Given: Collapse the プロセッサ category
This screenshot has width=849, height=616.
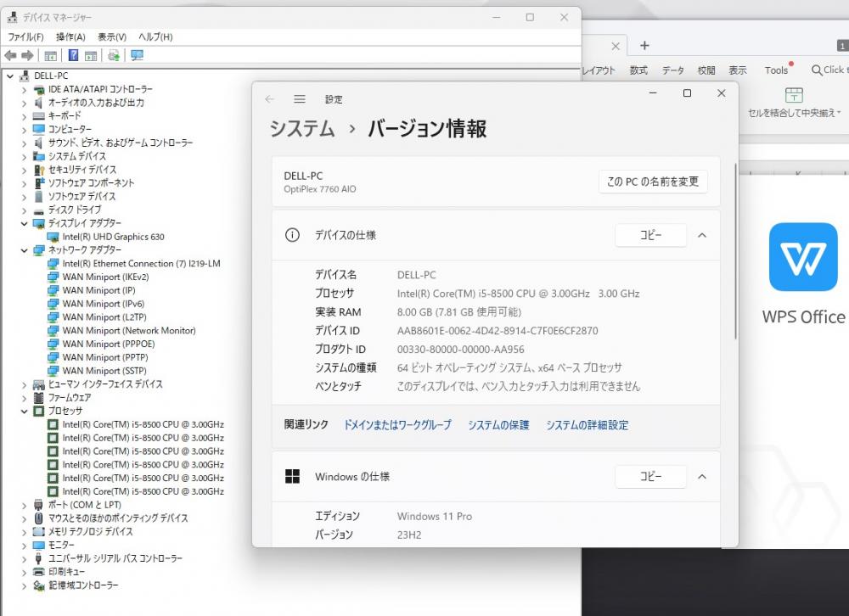Looking at the screenshot, I should (x=25, y=412).
